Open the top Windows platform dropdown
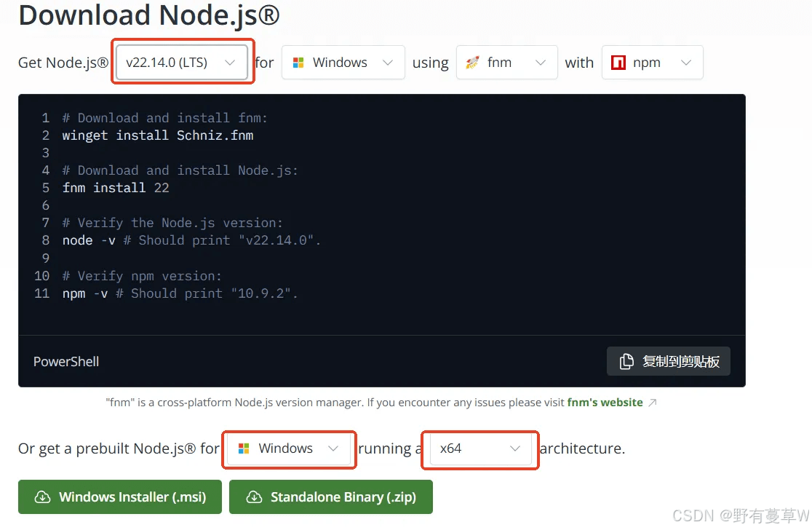This screenshot has width=812, height=530. click(x=343, y=62)
